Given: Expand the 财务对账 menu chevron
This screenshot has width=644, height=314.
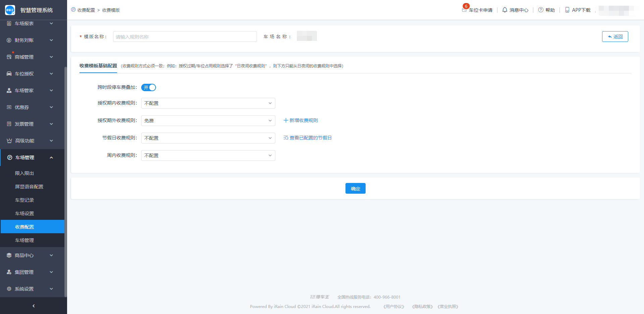Looking at the screenshot, I should [x=51, y=40].
